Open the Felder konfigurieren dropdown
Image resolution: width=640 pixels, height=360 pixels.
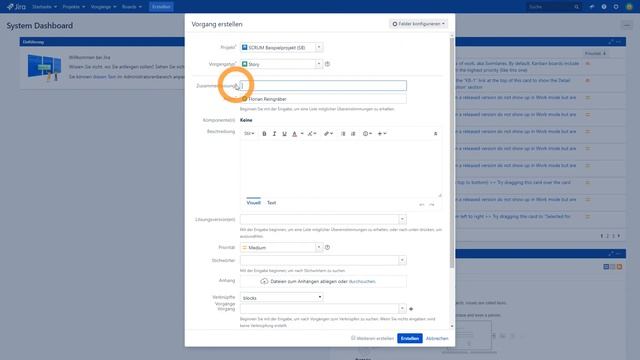[x=418, y=24]
